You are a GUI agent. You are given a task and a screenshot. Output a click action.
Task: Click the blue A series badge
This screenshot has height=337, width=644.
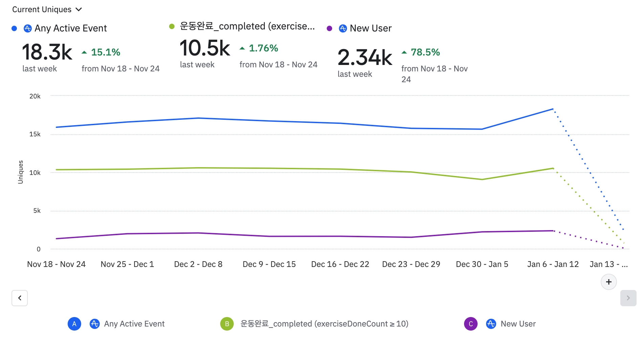[x=74, y=324]
